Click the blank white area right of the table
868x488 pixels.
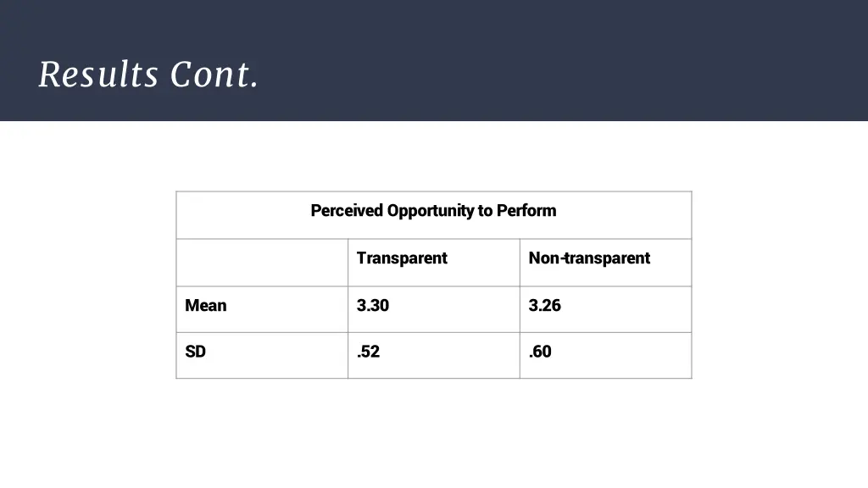click(x=780, y=285)
